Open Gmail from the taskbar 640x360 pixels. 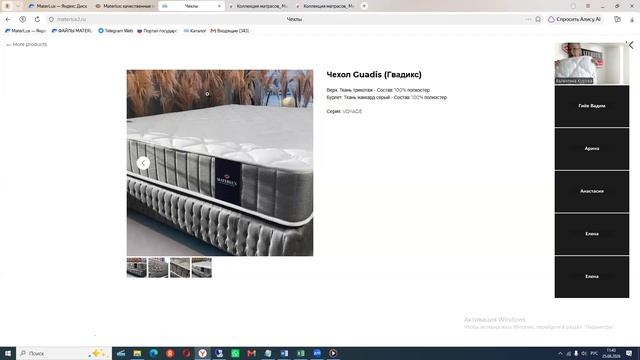click(251, 353)
